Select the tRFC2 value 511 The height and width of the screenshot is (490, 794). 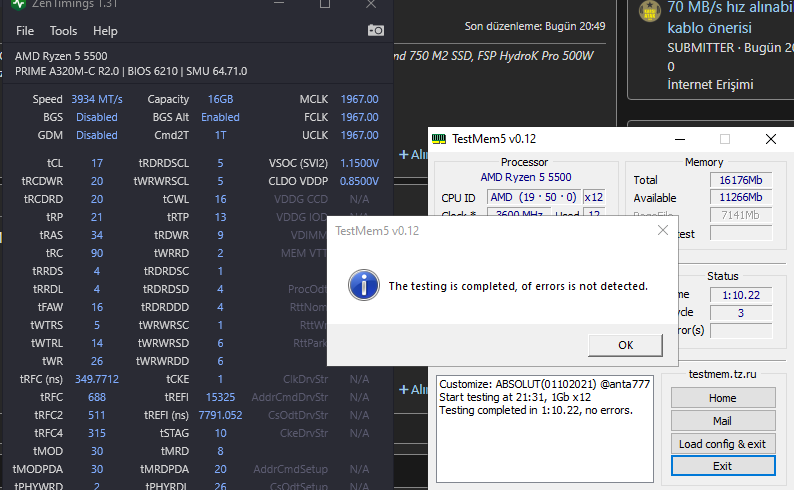pyautogui.click(x=97, y=415)
